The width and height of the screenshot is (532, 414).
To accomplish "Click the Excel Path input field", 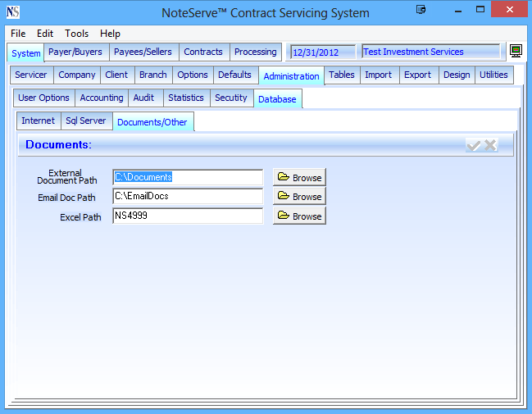I will click(187, 216).
